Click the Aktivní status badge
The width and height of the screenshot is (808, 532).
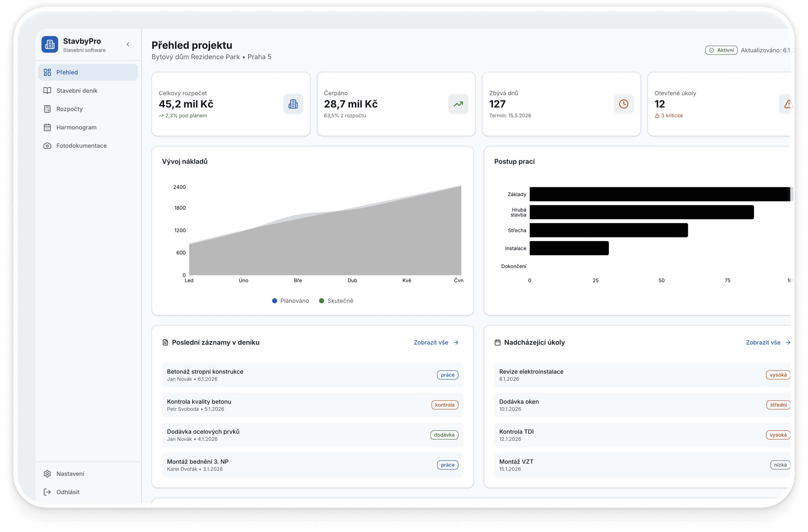pos(721,50)
